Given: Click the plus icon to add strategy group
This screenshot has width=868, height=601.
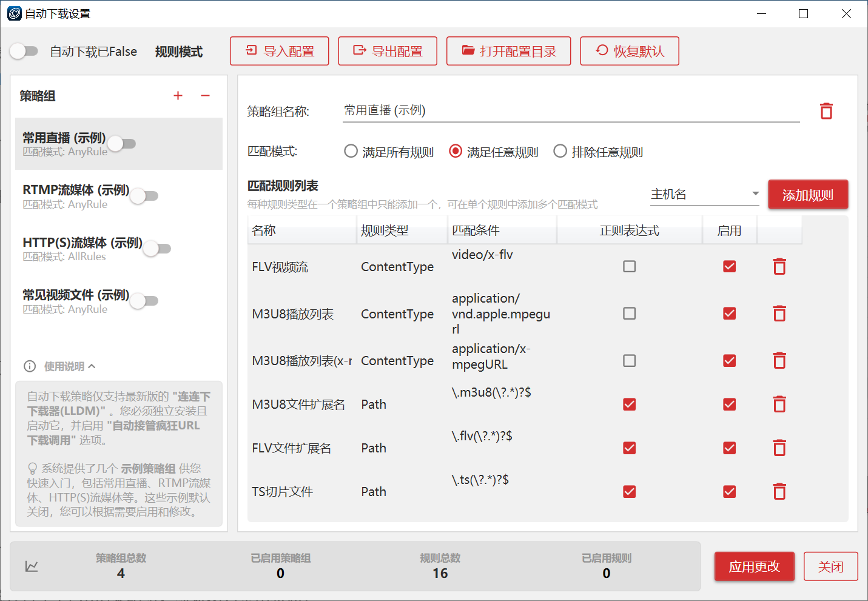Looking at the screenshot, I should (x=178, y=96).
